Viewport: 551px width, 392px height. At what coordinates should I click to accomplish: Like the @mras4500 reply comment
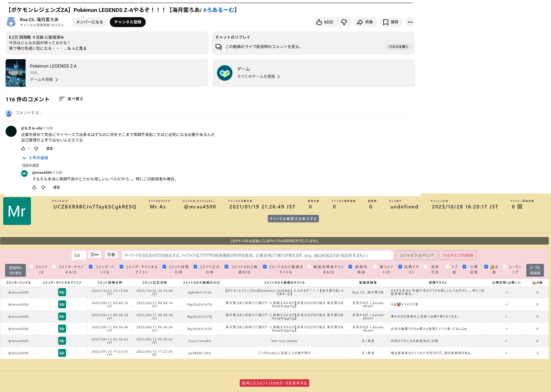(x=34, y=187)
